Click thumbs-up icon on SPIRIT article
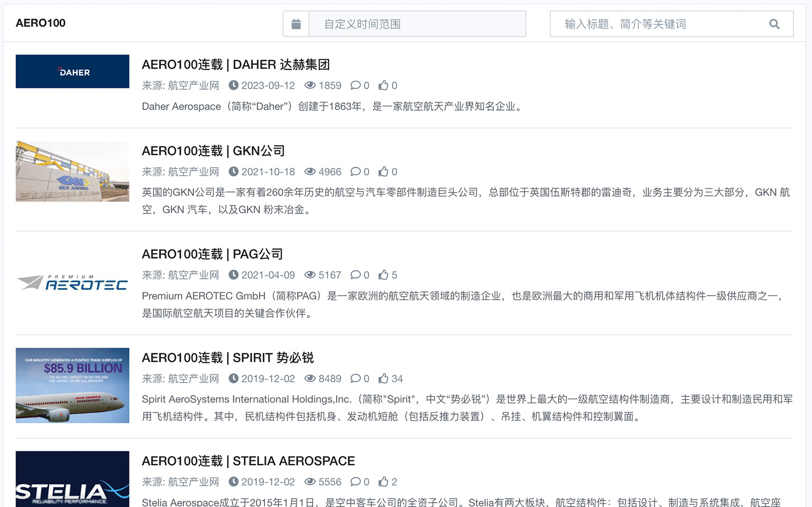 (x=383, y=378)
